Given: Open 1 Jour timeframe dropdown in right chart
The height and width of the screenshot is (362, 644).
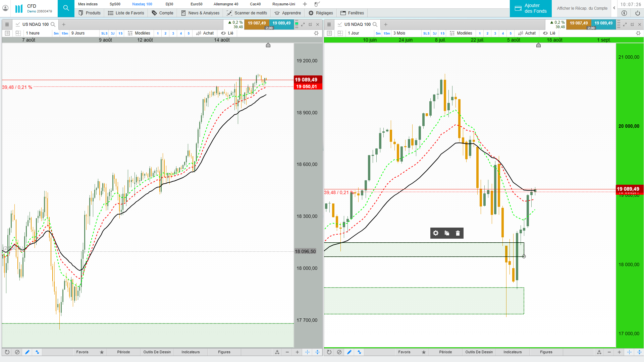Looking at the screenshot, I should click(354, 33).
